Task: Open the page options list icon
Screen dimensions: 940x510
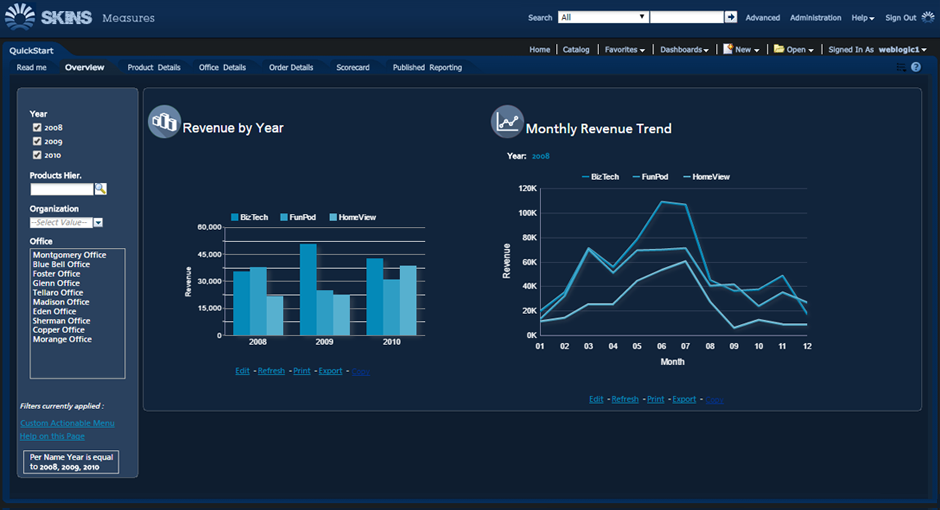Action: coord(901,67)
